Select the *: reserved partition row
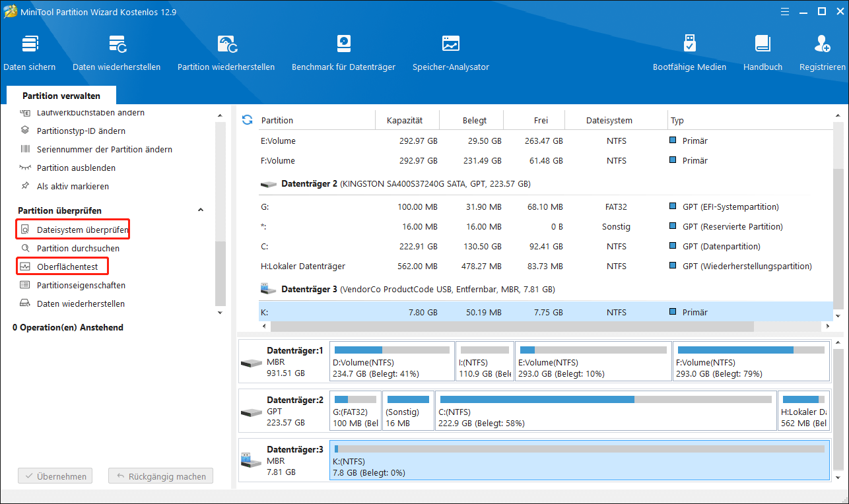This screenshot has height=504, width=849. [x=545, y=226]
